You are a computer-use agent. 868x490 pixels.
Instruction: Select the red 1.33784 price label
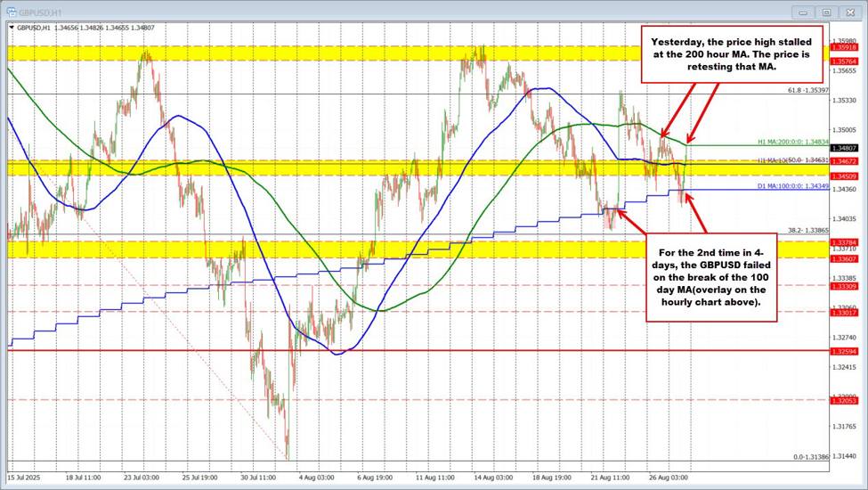[844, 242]
